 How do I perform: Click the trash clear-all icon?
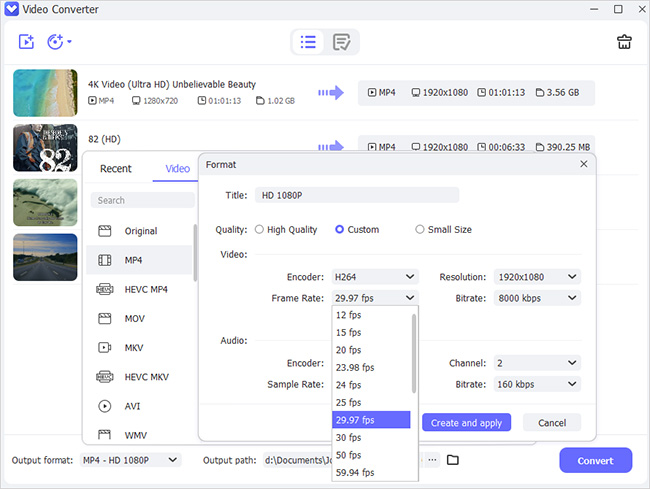(x=624, y=42)
